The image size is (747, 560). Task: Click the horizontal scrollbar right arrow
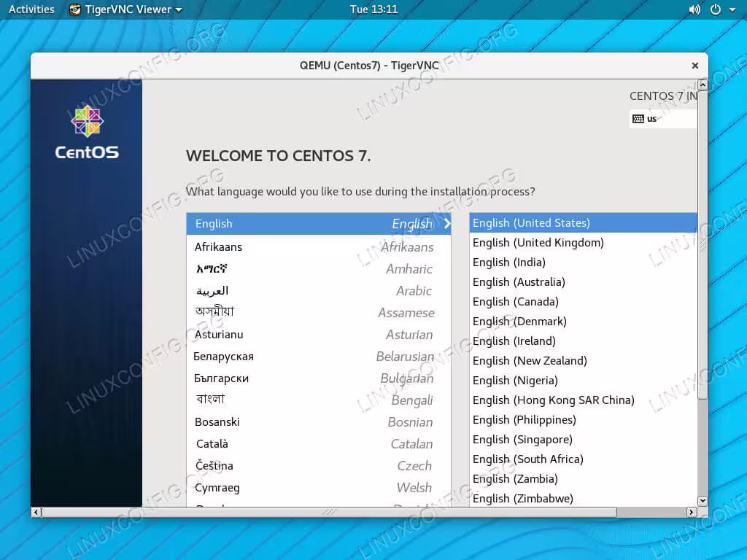pyautogui.click(x=692, y=513)
